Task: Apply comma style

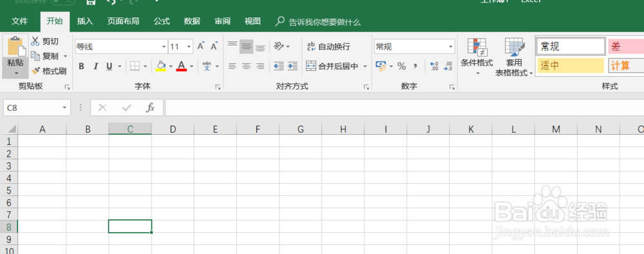Action: click(415, 66)
